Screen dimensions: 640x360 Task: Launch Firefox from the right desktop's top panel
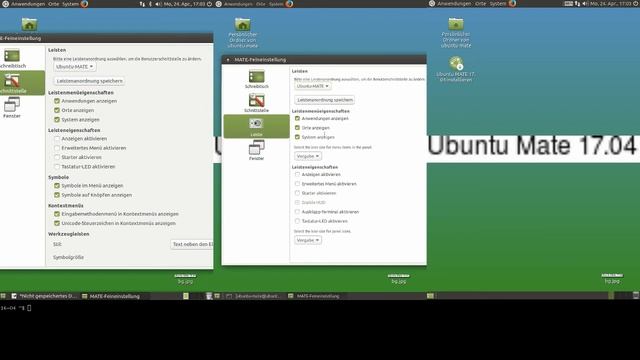(x=512, y=4)
